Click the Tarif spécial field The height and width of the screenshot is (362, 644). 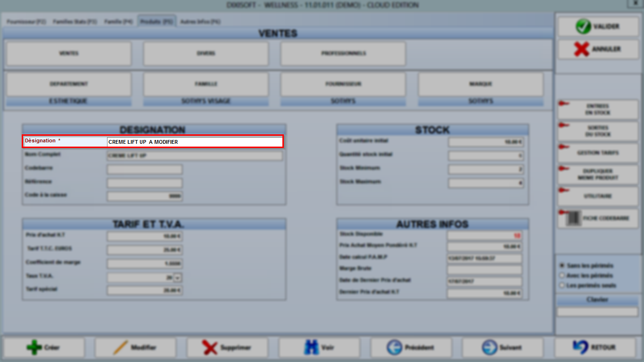click(x=145, y=291)
